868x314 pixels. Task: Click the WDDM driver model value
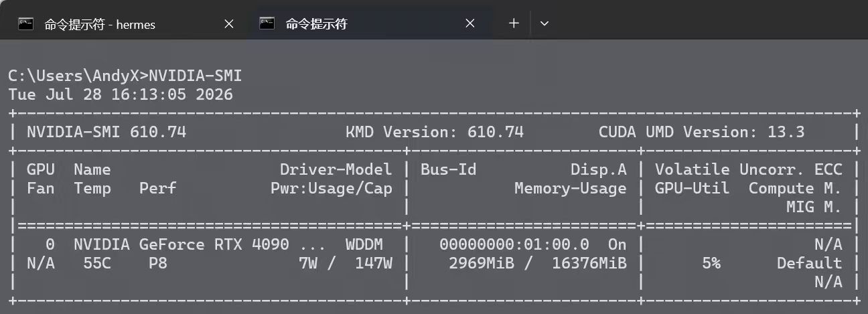(x=364, y=244)
